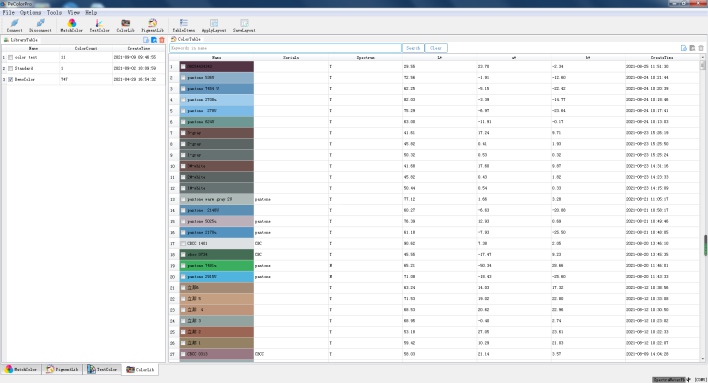Tick the checkbox in color row 1
Image resolution: width=708 pixels, height=383 pixels.
(x=183, y=66)
